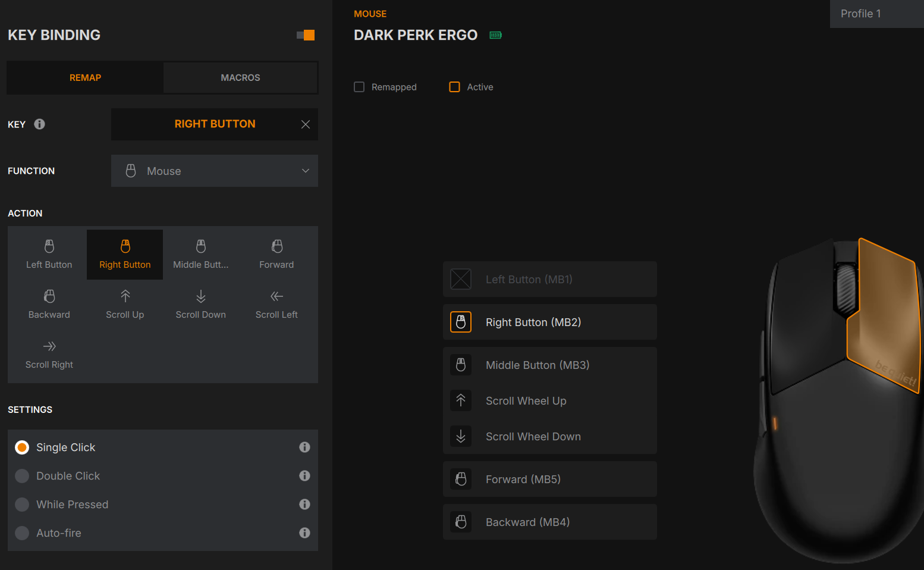Show info for Double Click setting
This screenshot has width=924, height=570.
coord(304,476)
